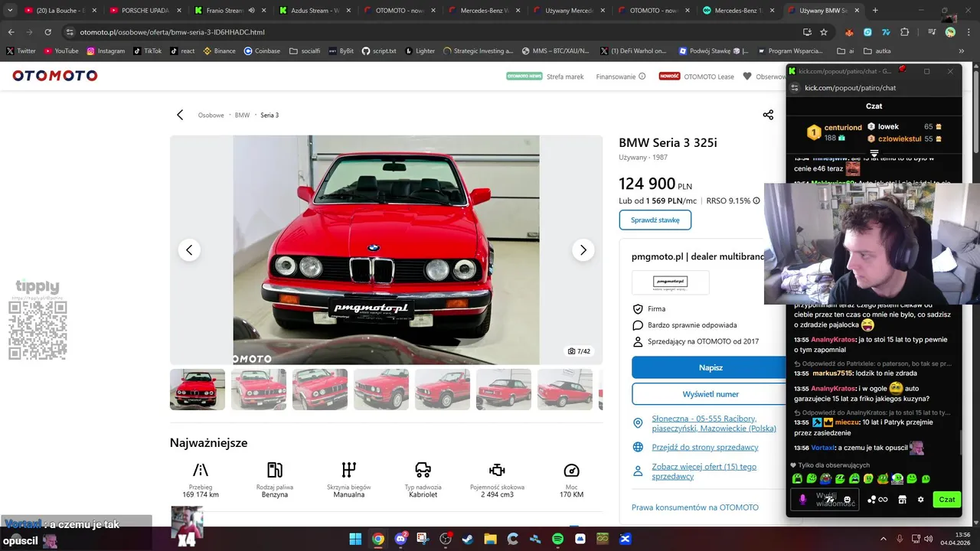Show the previous car photo

189,250
